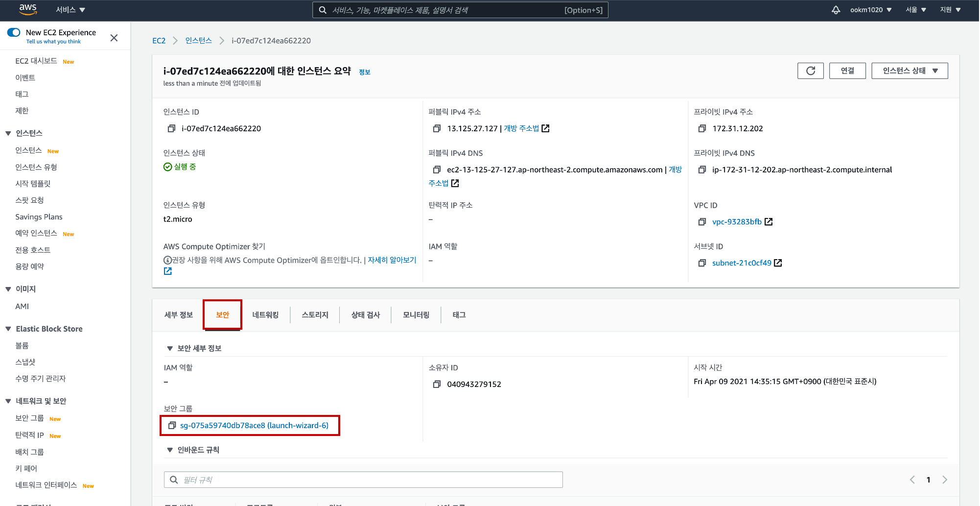The image size is (980, 506).
Task: Switch to the 스토리지 tab
Action: pyautogui.click(x=315, y=315)
